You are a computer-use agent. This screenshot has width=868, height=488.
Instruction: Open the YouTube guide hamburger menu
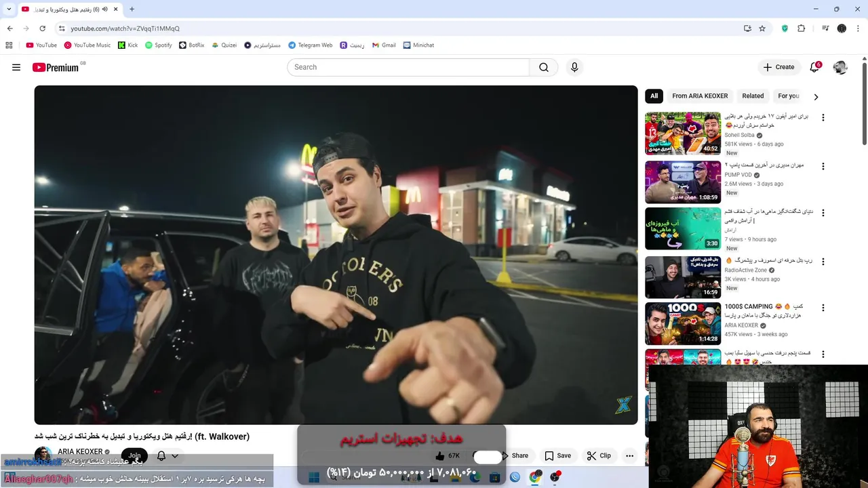16,67
